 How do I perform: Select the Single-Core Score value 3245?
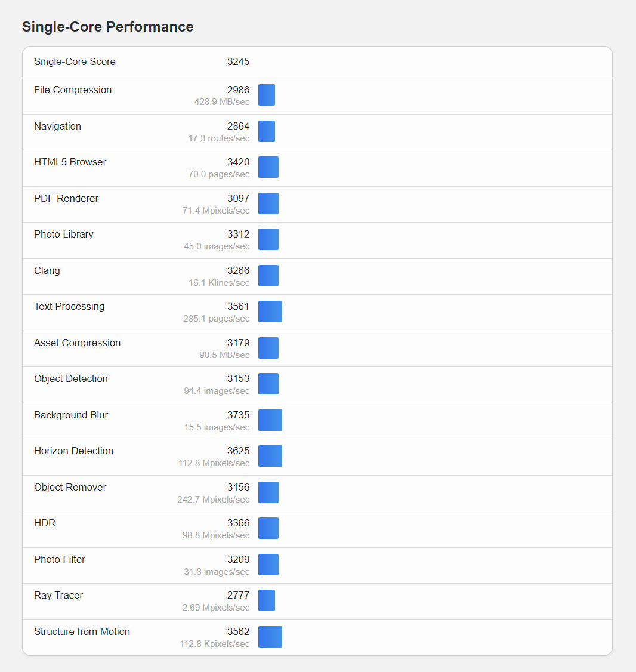pyautogui.click(x=238, y=61)
